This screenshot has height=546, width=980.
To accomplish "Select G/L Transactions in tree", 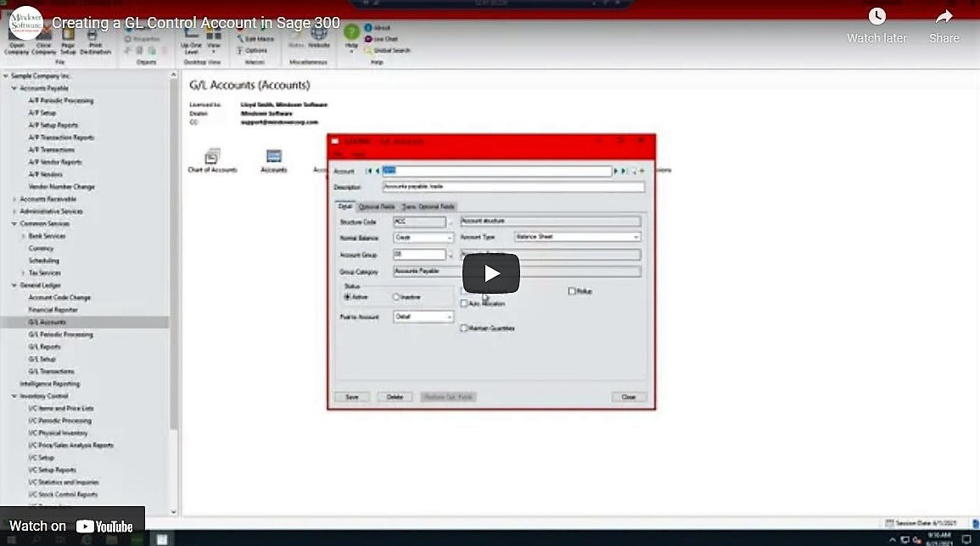I will (51, 372).
